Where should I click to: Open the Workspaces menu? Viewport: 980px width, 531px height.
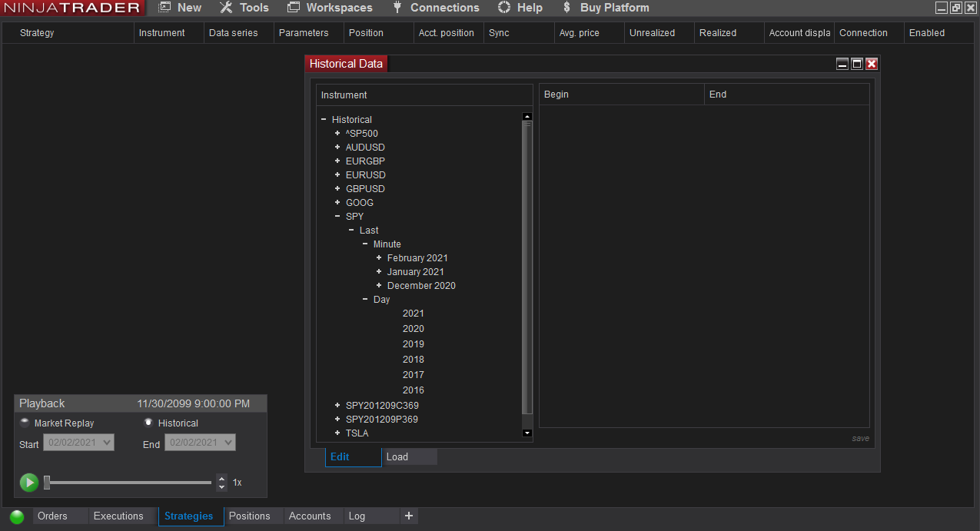point(330,8)
